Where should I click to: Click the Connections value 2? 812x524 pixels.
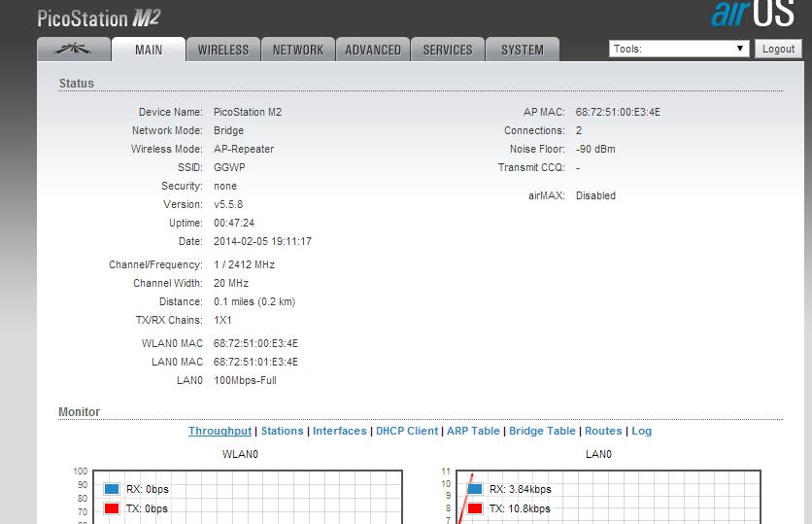[579, 130]
